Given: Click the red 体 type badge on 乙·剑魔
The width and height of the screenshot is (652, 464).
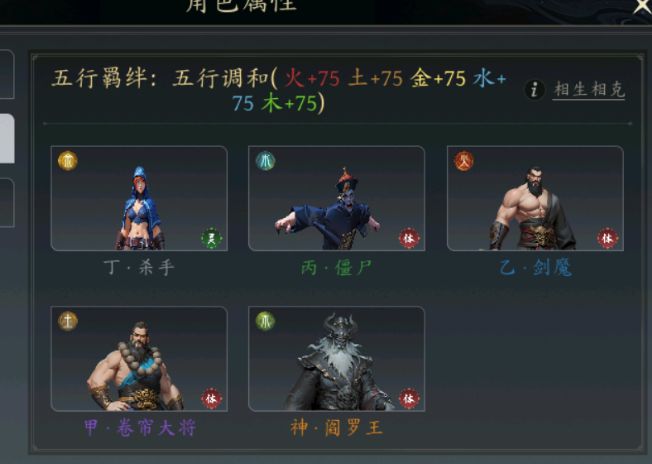Looking at the screenshot, I should coord(608,238).
